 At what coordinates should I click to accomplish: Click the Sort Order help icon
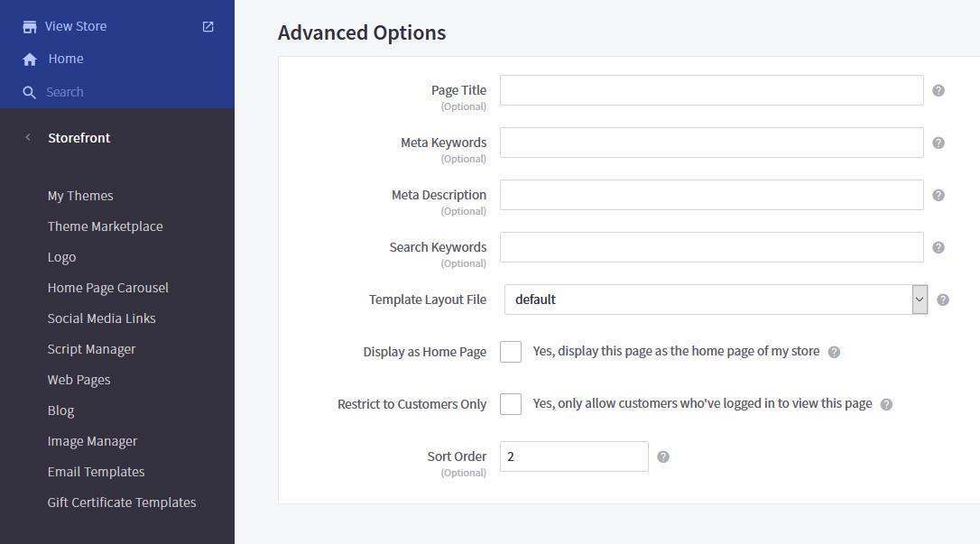tap(662, 456)
